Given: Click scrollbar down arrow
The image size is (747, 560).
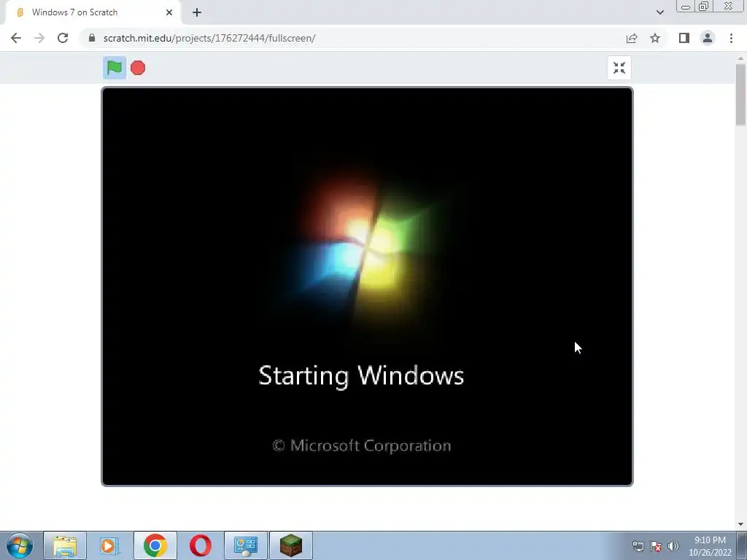Looking at the screenshot, I should pos(740,524).
